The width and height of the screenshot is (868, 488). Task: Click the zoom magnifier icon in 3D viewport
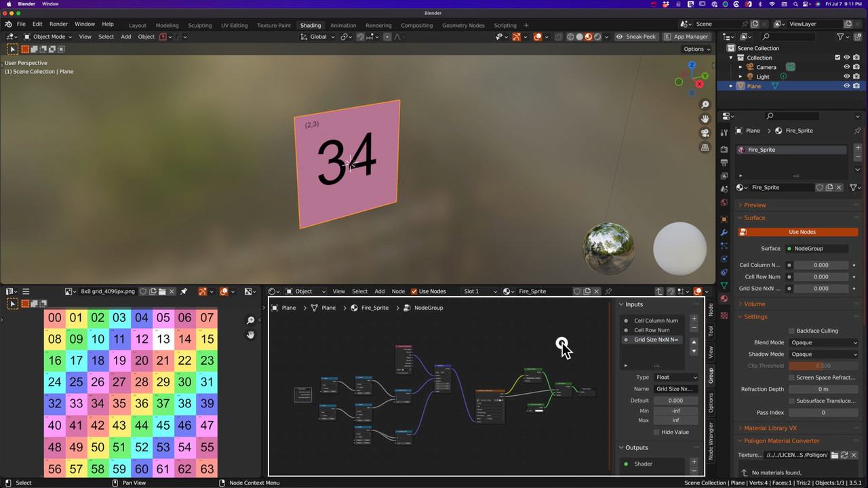(705, 104)
